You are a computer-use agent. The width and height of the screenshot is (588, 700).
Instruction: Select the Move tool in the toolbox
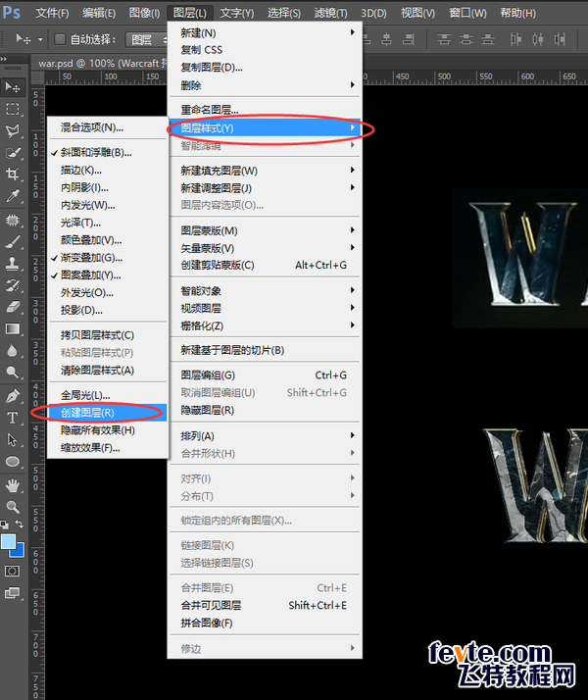point(13,87)
